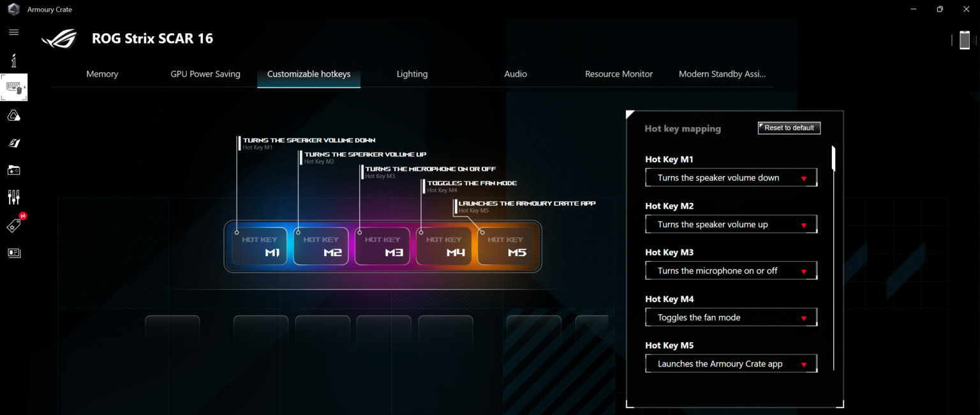980x415 pixels.
Task: Open the Hot Key M1 action dropdown
Action: [x=731, y=177]
